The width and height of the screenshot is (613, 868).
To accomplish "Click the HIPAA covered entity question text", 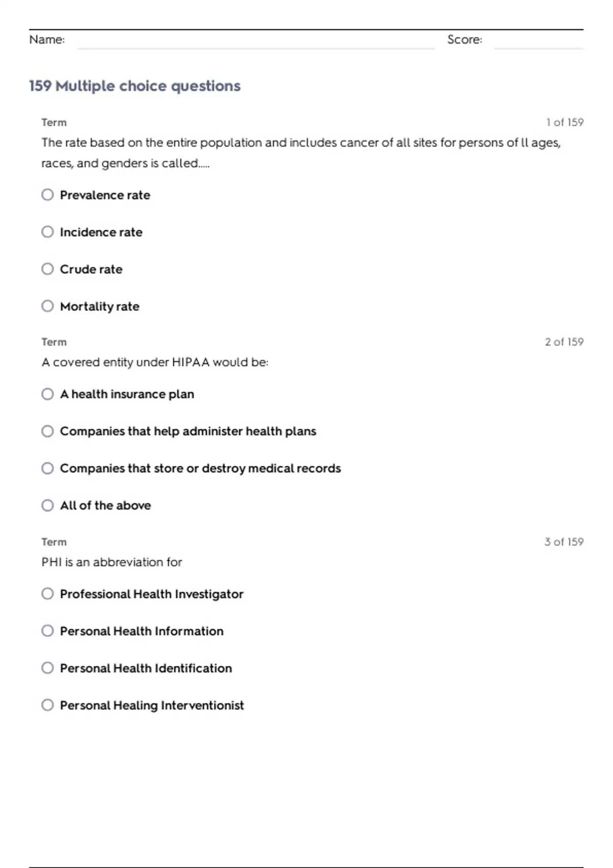I will 155,363.
